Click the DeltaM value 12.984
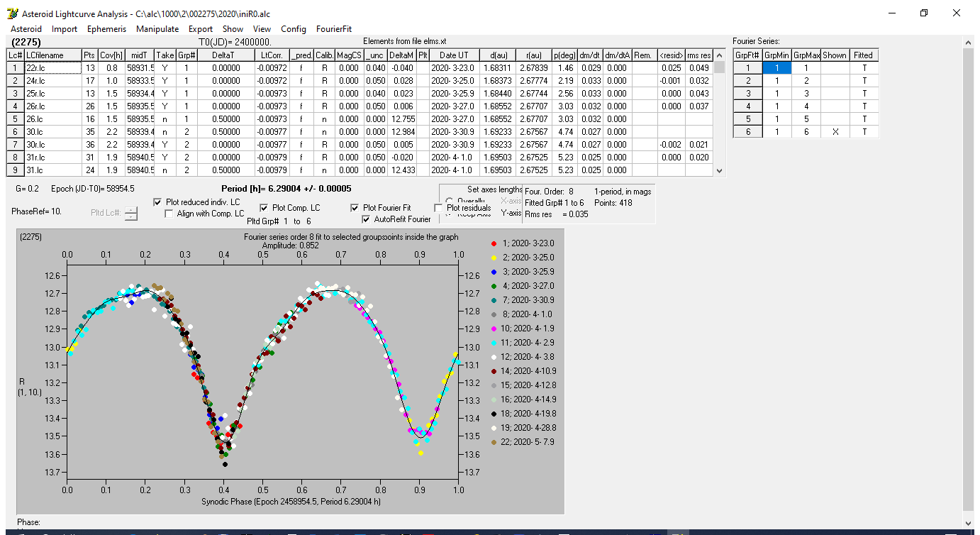This screenshot has width=980, height=535. [401, 132]
